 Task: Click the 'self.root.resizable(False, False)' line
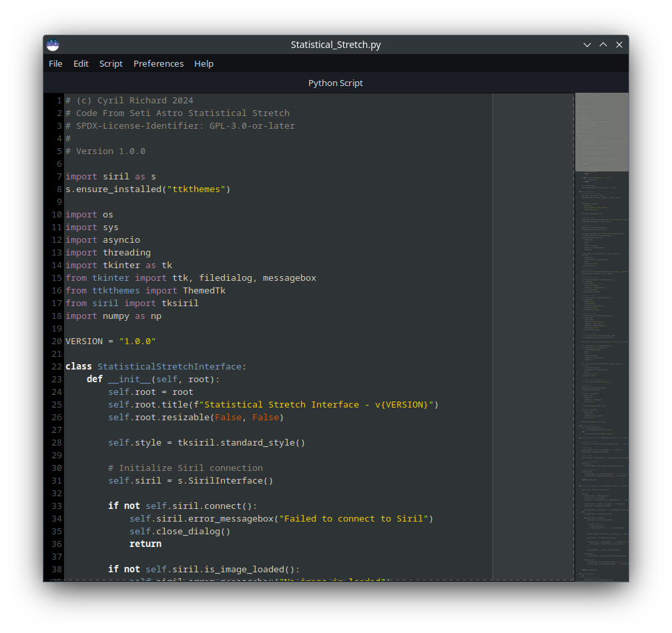click(196, 417)
